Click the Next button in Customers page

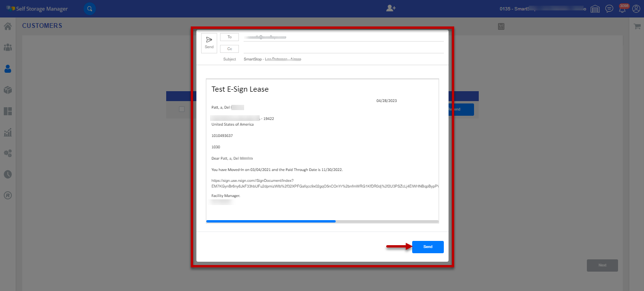[602, 265]
